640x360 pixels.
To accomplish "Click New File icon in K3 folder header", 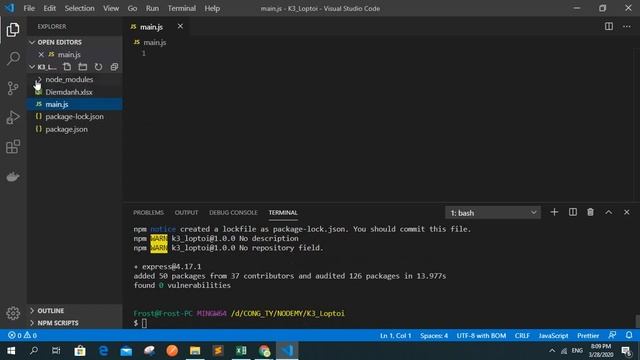I will click(x=67, y=67).
